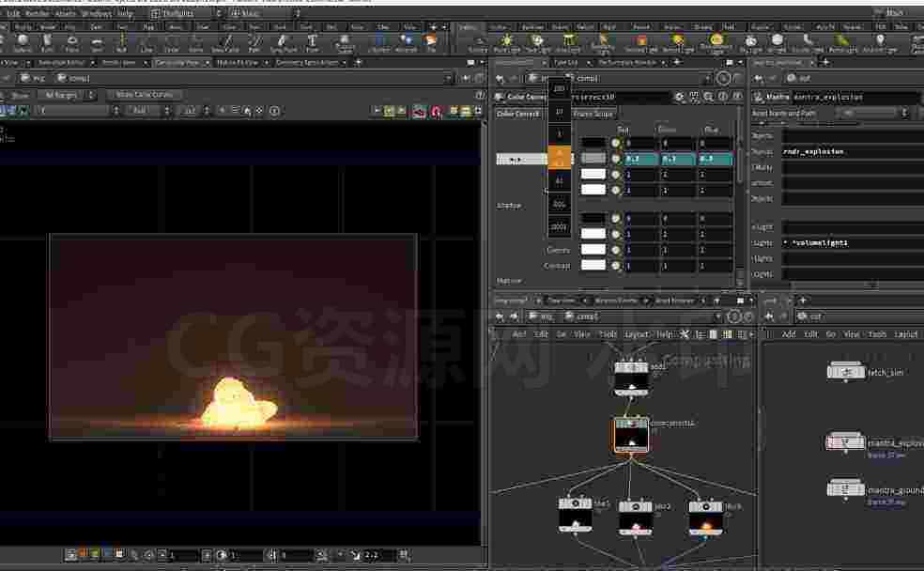This screenshot has width=924, height=571.
Task: Open the Full resolution dropdown in the viewer
Action: (x=146, y=111)
